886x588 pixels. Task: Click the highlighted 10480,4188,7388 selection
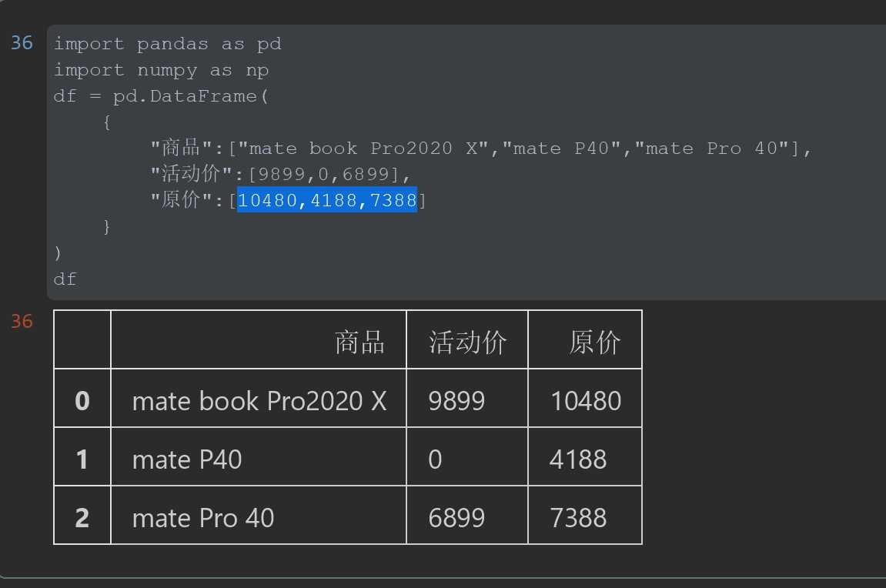coord(327,200)
